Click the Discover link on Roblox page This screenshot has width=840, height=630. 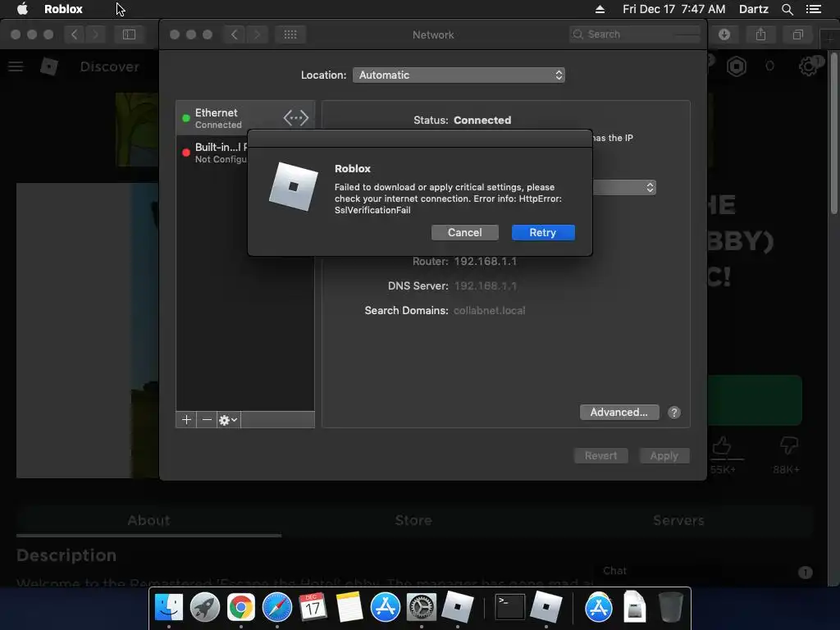[109, 66]
